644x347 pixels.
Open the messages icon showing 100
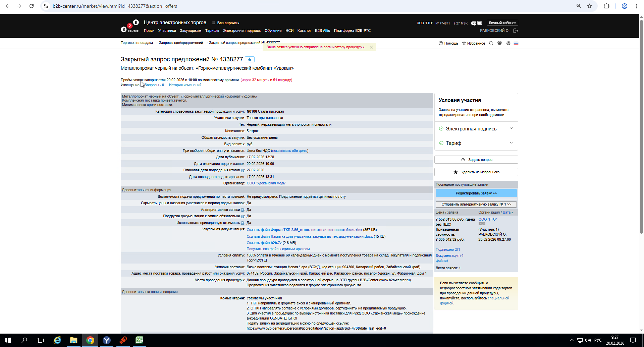(x=474, y=23)
